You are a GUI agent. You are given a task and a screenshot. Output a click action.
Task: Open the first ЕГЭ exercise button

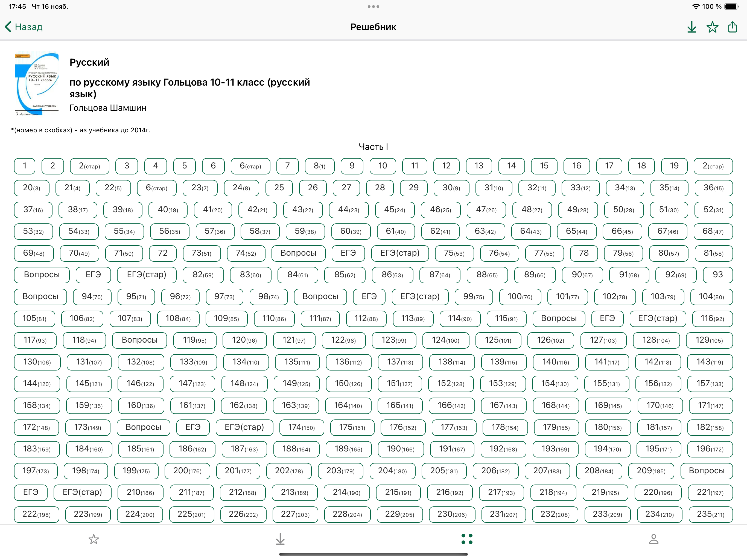point(348,253)
